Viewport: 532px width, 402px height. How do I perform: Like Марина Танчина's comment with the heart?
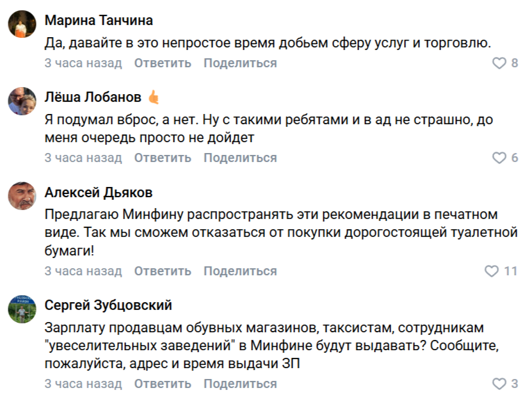[x=499, y=63]
